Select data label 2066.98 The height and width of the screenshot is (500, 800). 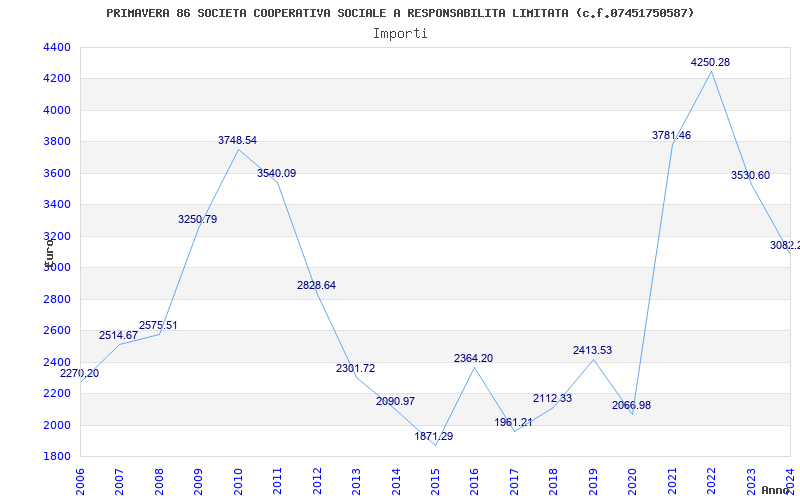click(632, 406)
